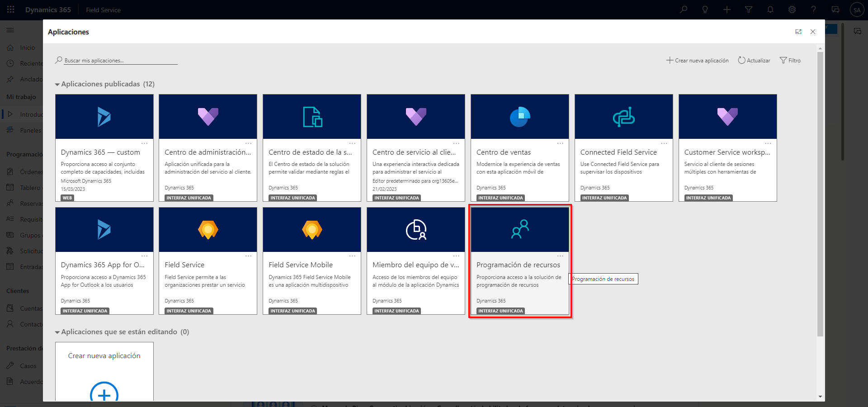Open the Programación de recursos app tile

[520, 261]
